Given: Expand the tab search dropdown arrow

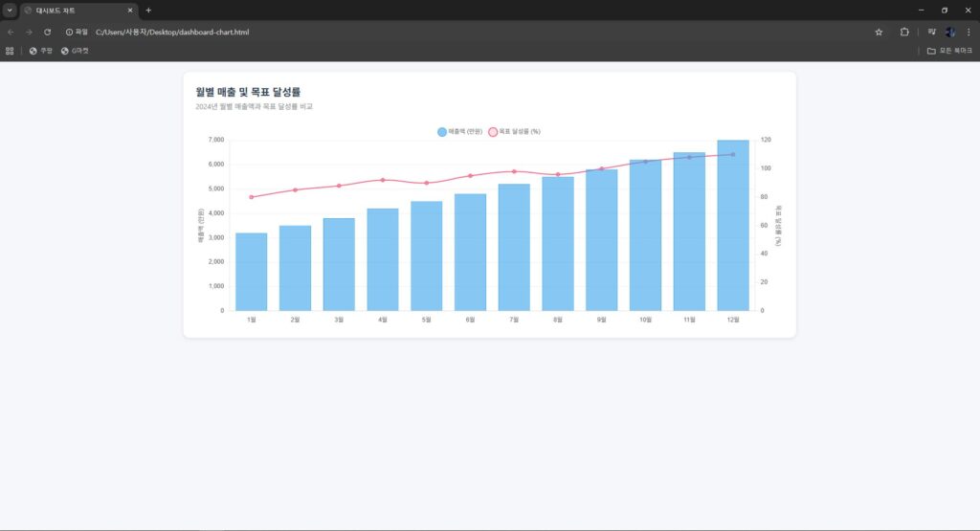Looking at the screenshot, I should (10, 10).
